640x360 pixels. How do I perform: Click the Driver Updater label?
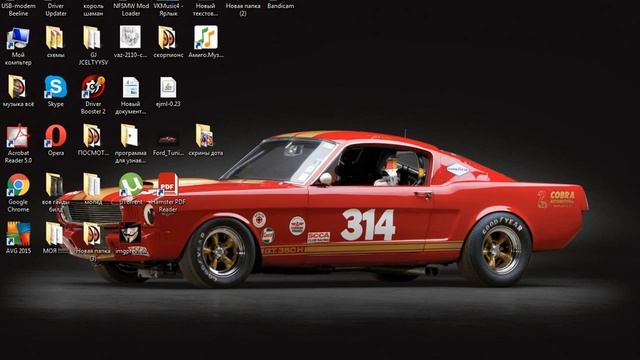pos(56,10)
